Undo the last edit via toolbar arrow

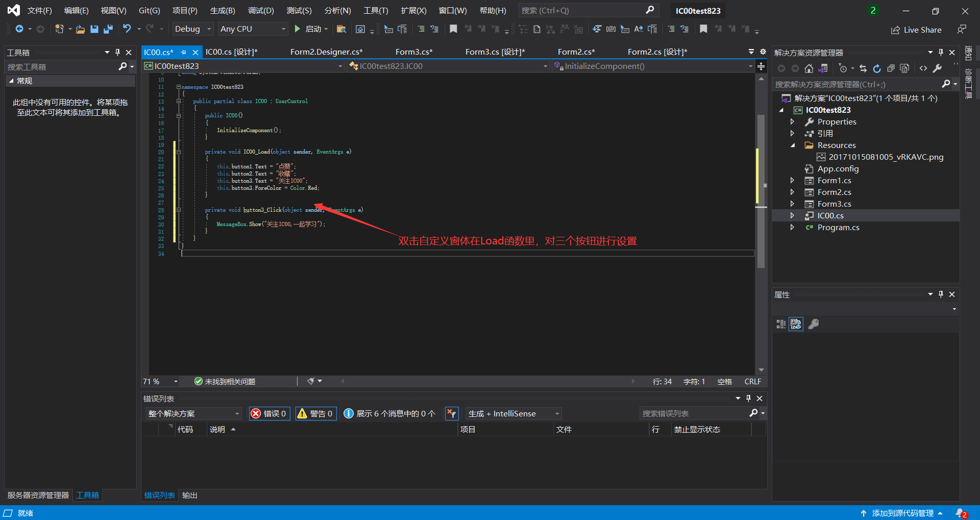[127, 29]
